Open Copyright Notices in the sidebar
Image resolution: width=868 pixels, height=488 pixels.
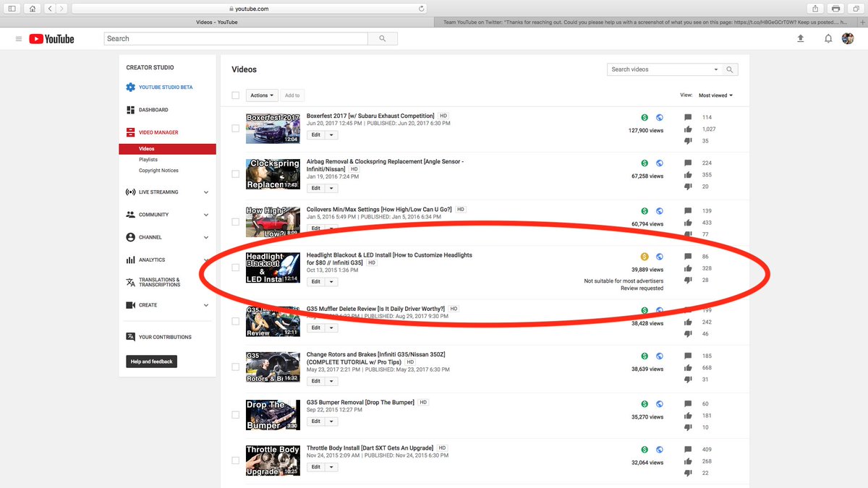point(158,171)
